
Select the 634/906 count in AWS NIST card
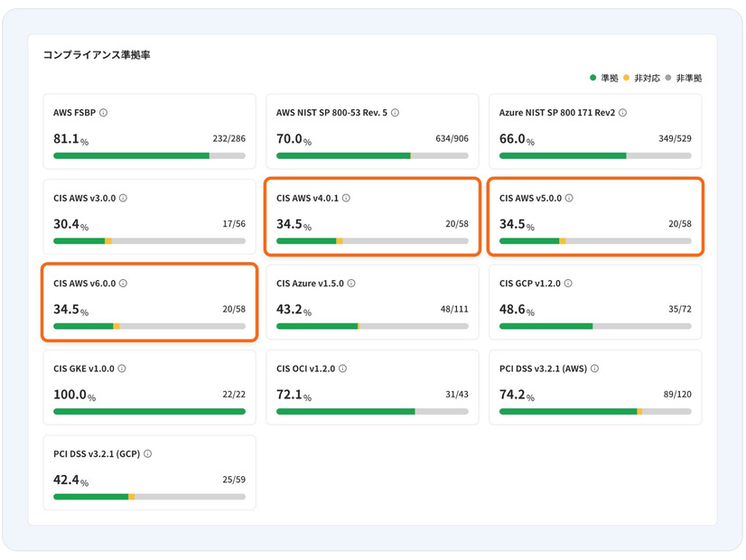pos(451,139)
